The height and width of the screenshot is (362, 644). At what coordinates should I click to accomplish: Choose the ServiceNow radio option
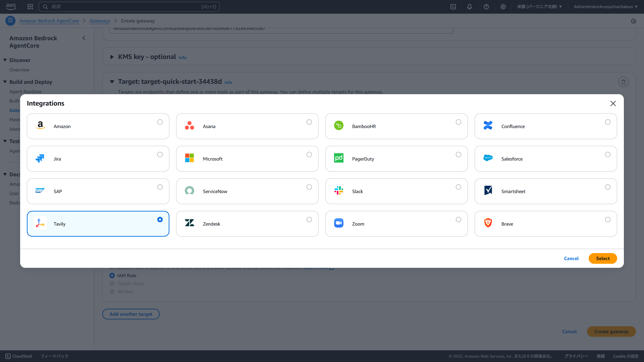point(309,187)
